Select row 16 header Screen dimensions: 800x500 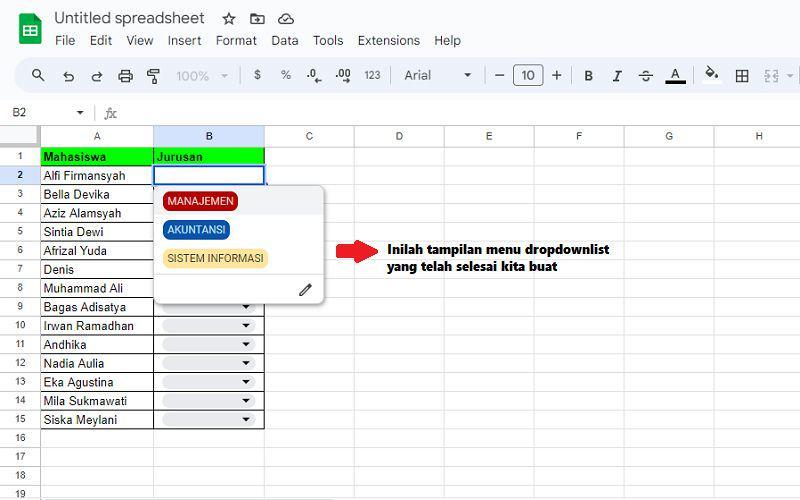point(20,438)
